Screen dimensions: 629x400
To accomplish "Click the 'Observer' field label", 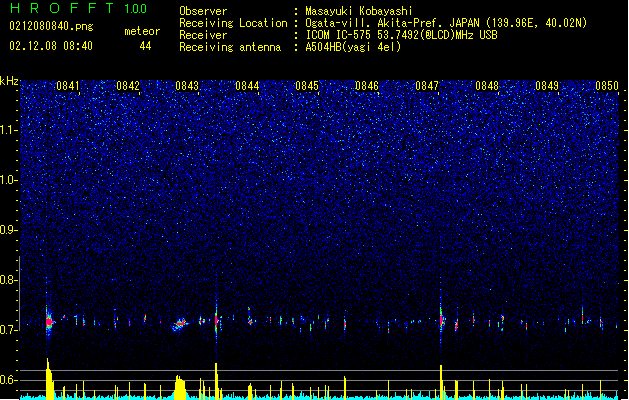I will 203,11.
